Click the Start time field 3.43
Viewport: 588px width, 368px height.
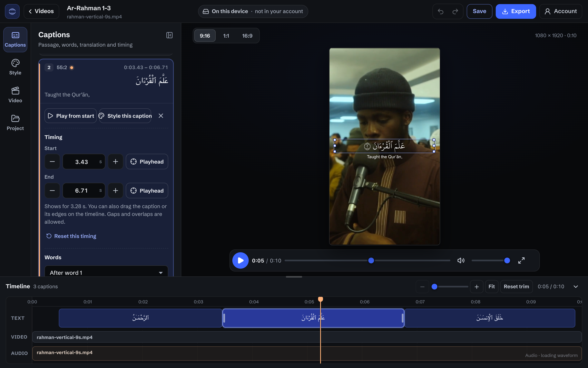click(84, 162)
